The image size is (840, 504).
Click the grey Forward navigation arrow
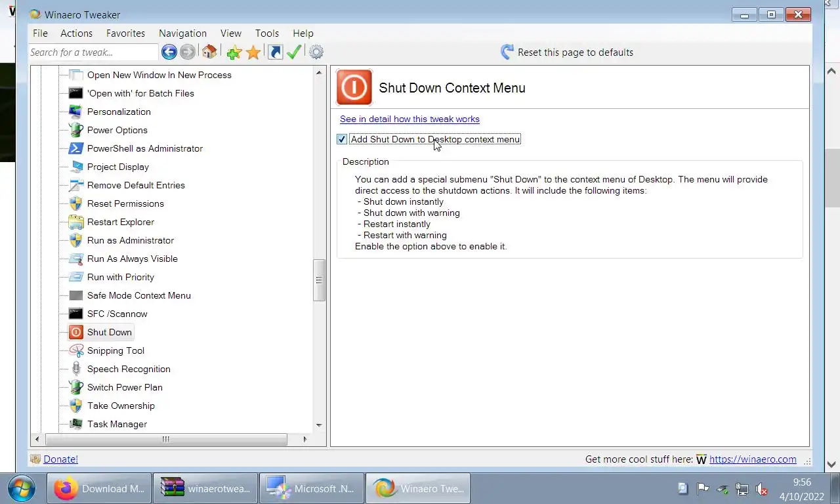187,52
